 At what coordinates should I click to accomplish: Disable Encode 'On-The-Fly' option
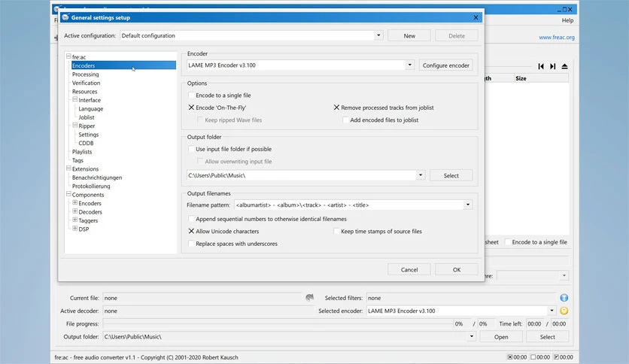coord(191,108)
